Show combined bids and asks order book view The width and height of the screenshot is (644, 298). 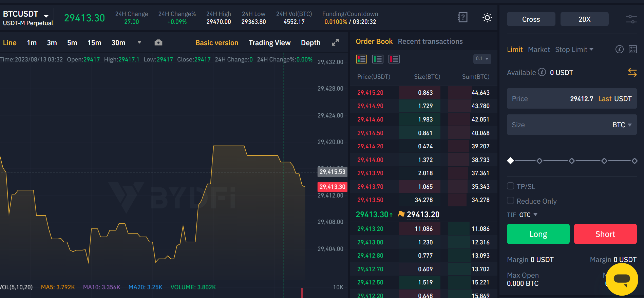(361, 59)
